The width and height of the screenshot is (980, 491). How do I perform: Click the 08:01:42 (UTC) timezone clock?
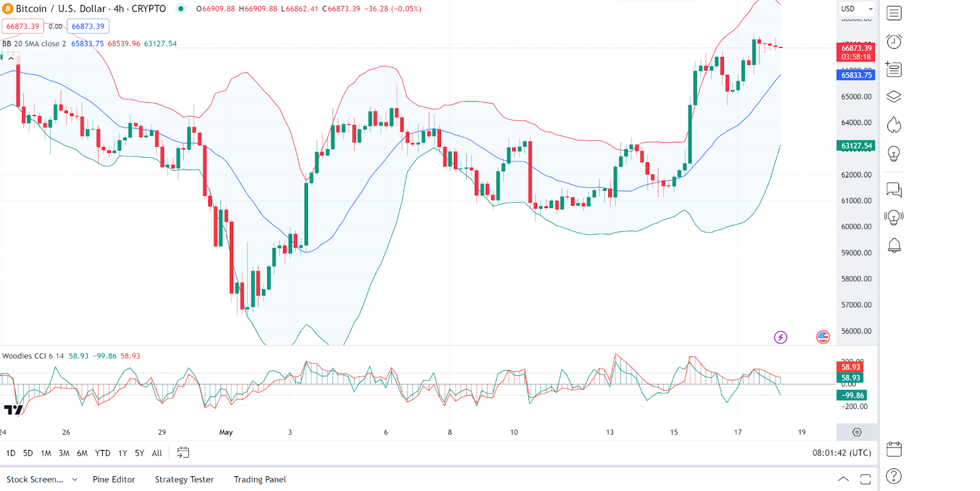tap(842, 453)
